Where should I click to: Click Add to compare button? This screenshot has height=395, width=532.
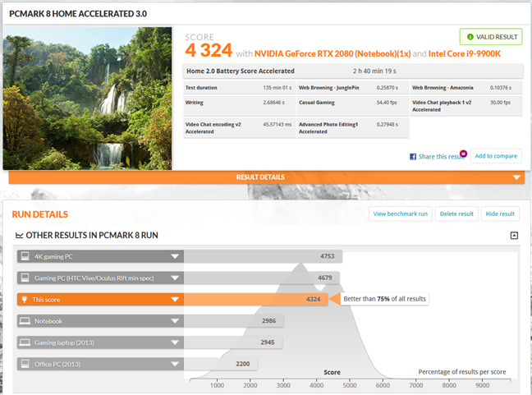[x=496, y=156]
